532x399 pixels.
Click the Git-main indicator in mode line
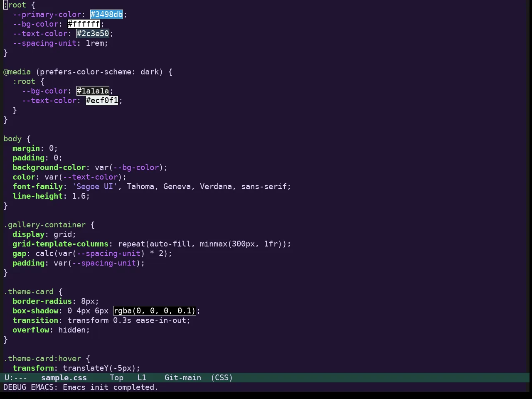[183, 378]
